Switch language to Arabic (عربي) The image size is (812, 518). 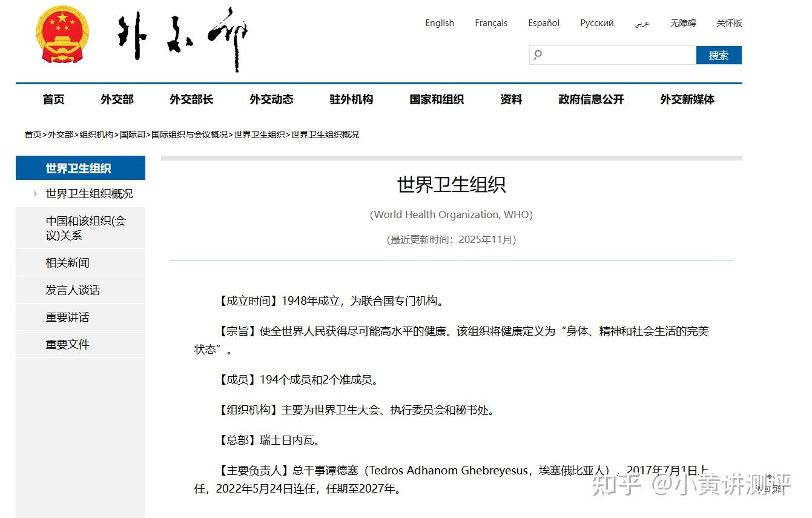[x=642, y=23]
